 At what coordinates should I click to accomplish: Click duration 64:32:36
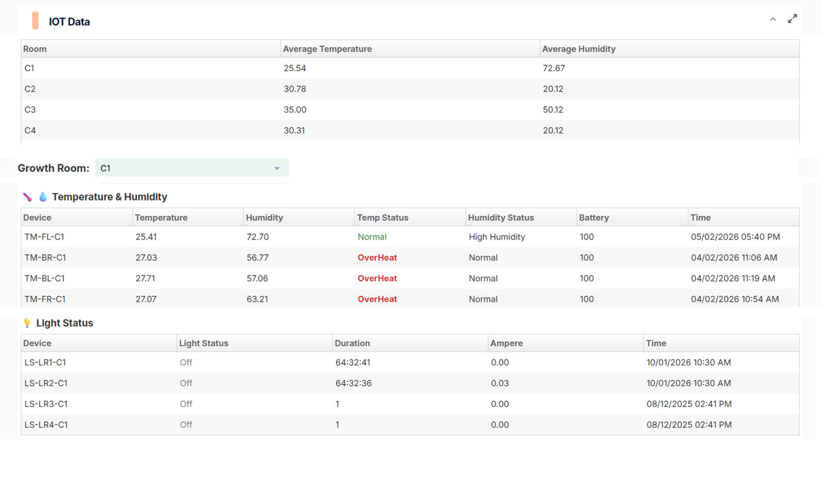click(353, 383)
